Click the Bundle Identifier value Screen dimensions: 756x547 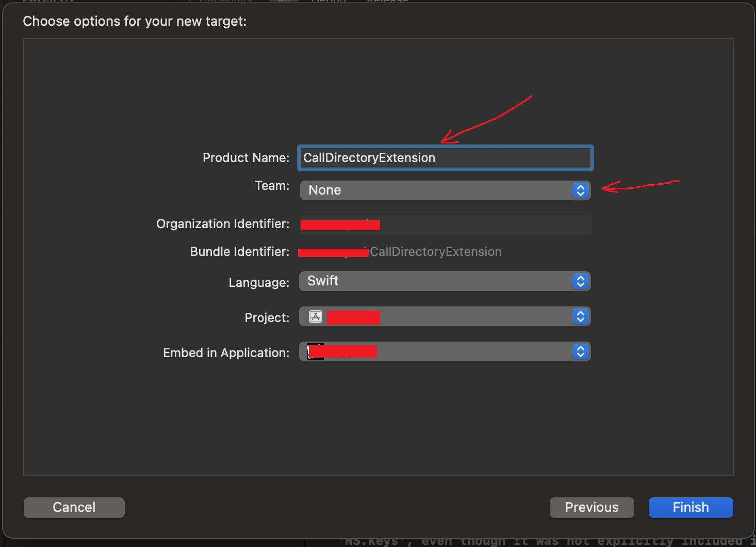pyautogui.click(x=436, y=251)
